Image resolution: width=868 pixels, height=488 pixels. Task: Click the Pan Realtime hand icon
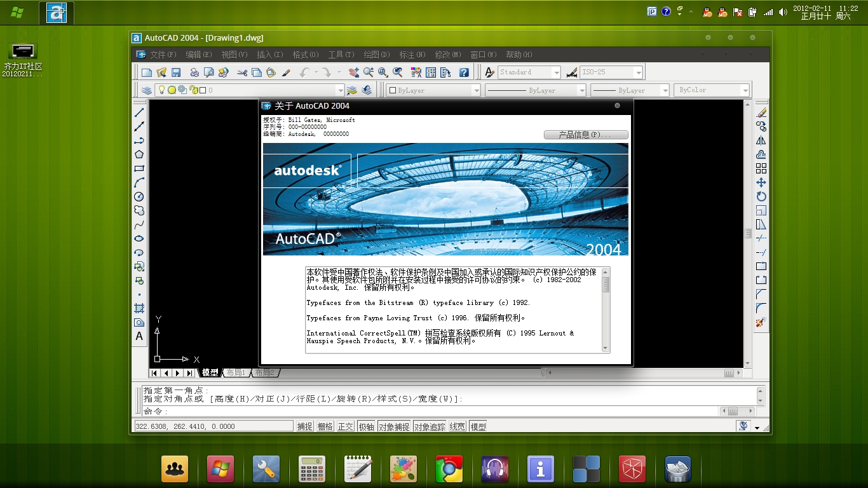click(x=354, y=72)
